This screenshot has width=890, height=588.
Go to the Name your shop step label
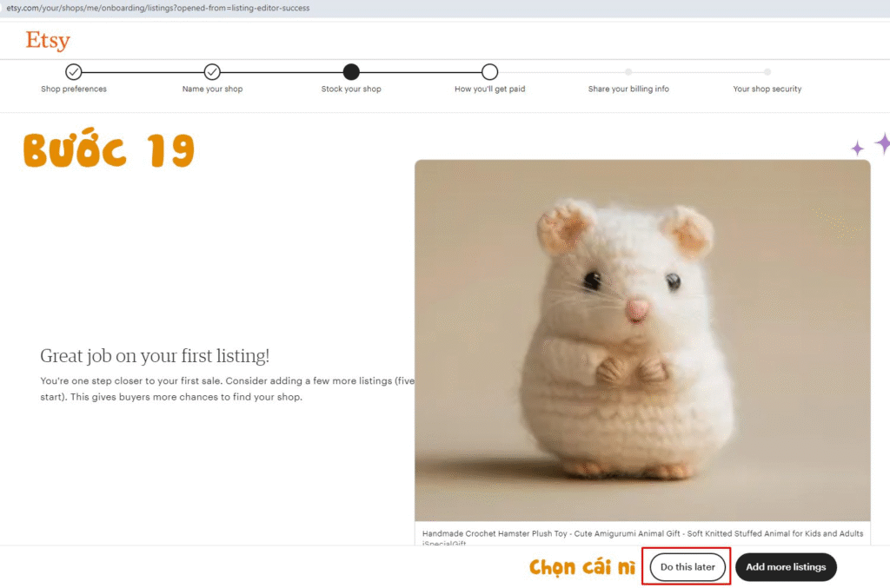pyautogui.click(x=212, y=89)
